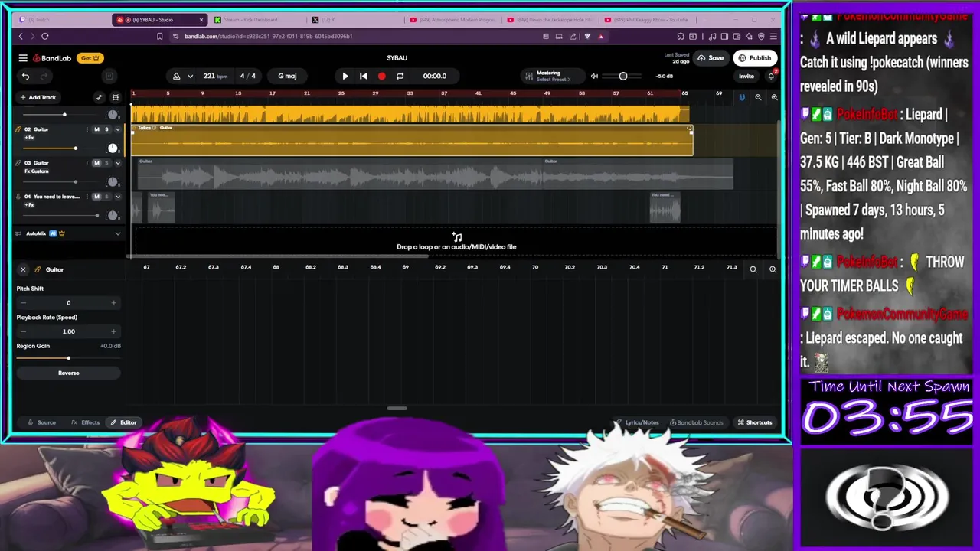Open the Lyrics/Notes panel

[x=637, y=422]
